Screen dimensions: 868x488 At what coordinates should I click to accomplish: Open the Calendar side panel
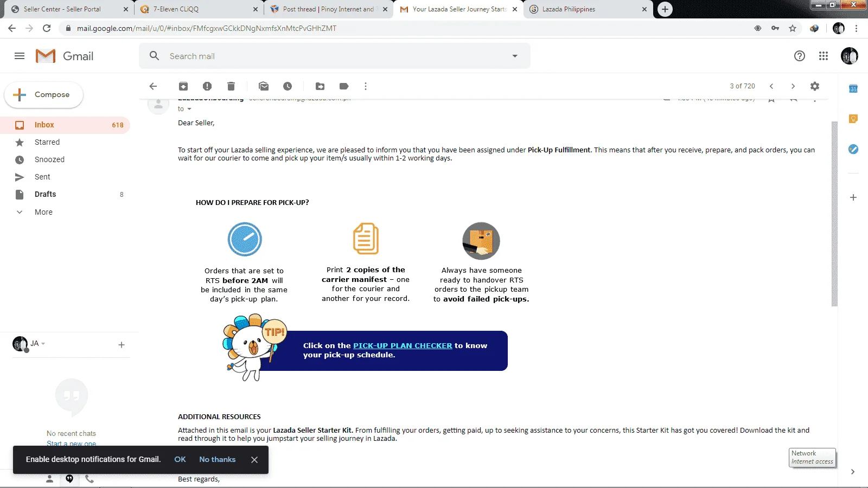[x=853, y=88]
